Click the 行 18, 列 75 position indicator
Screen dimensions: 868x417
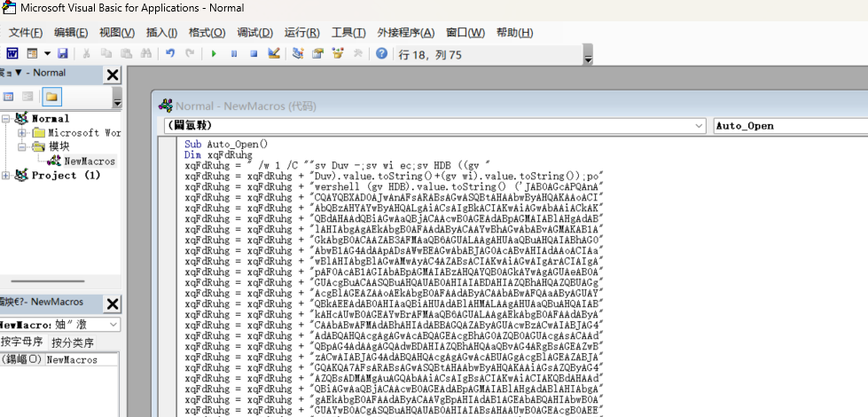coord(430,55)
